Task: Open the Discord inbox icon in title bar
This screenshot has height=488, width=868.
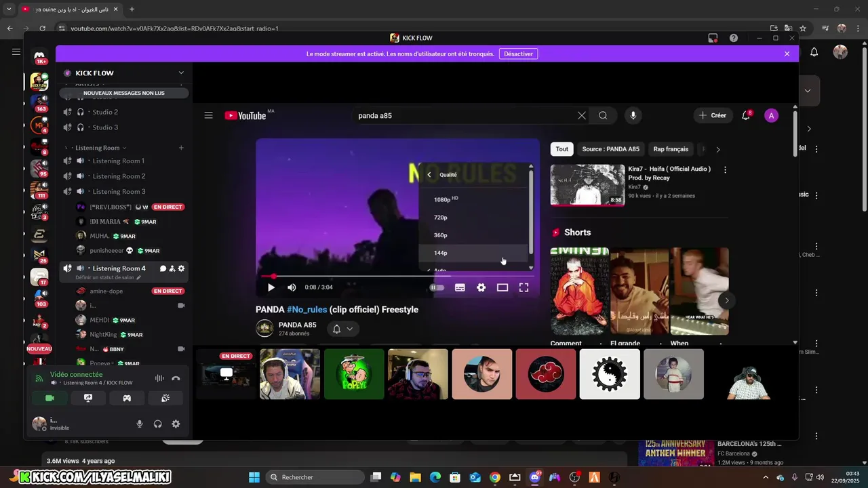Action: pos(713,38)
